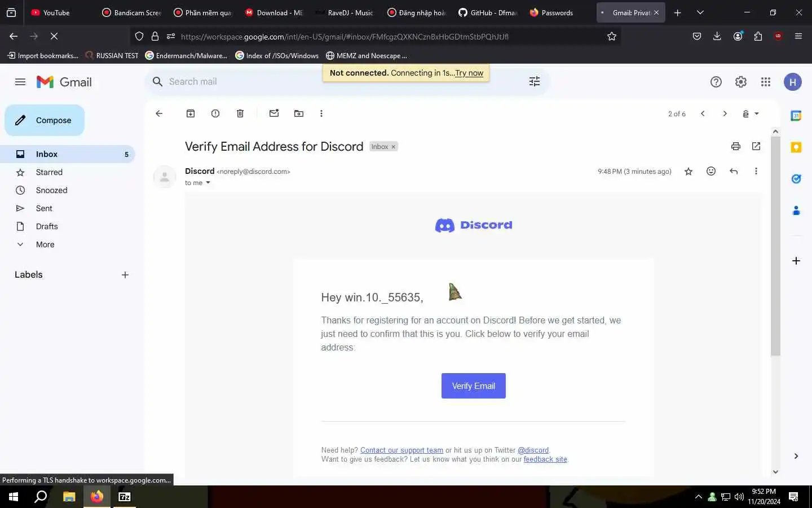The image size is (812, 508).
Task: Star the Discord message
Action: 689,172
